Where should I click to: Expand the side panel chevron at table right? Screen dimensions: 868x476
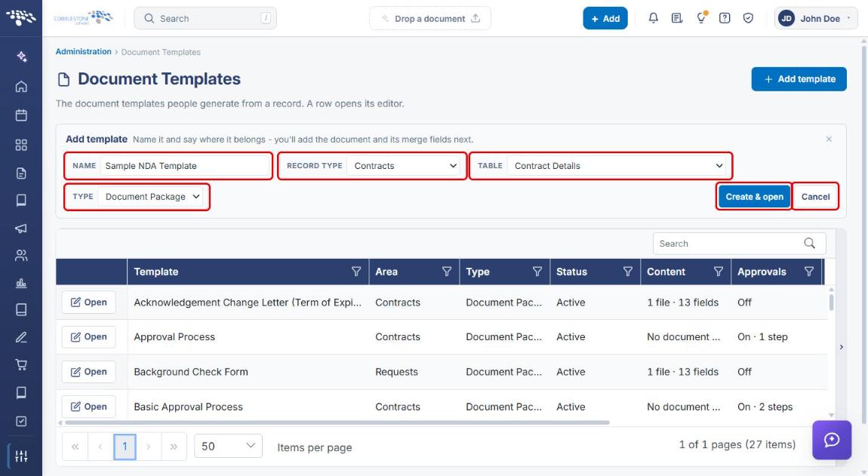(x=842, y=347)
